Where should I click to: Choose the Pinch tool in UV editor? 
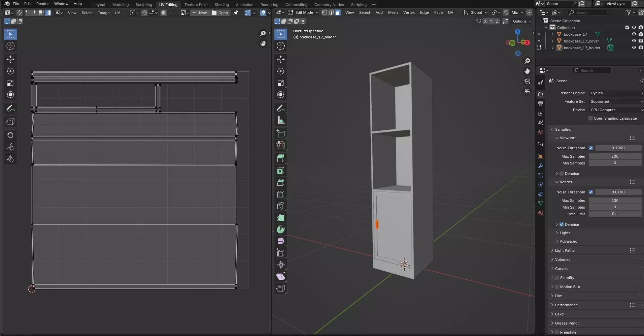pyautogui.click(x=10, y=159)
